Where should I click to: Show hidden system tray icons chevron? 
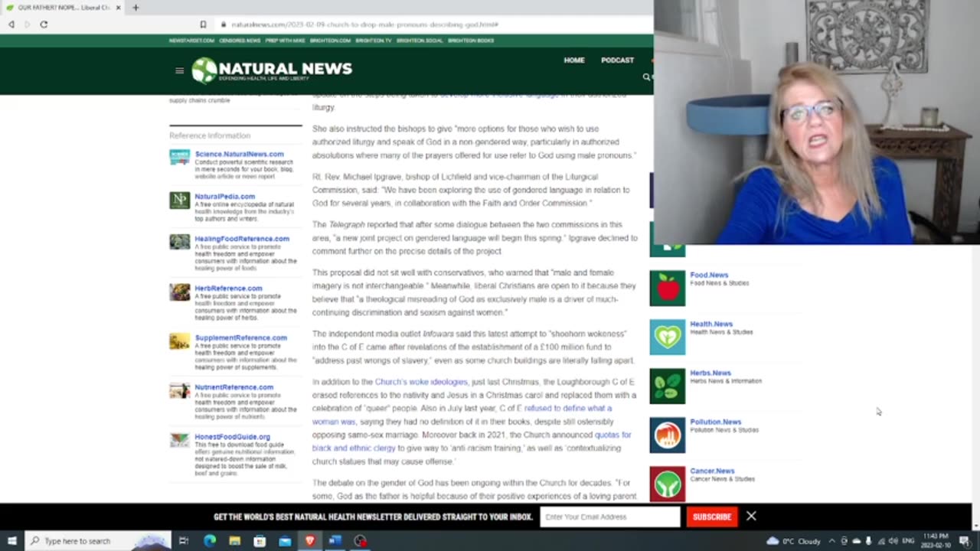[831, 541]
